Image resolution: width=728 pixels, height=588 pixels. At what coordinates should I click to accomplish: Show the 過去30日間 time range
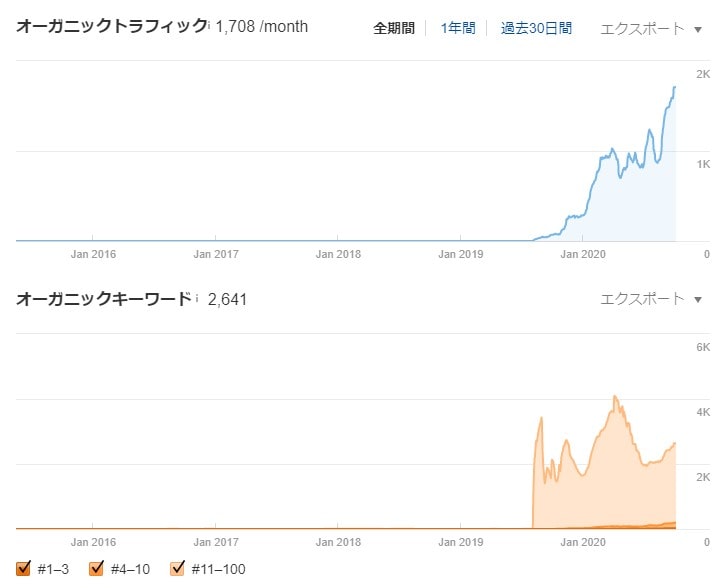pos(537,28)
